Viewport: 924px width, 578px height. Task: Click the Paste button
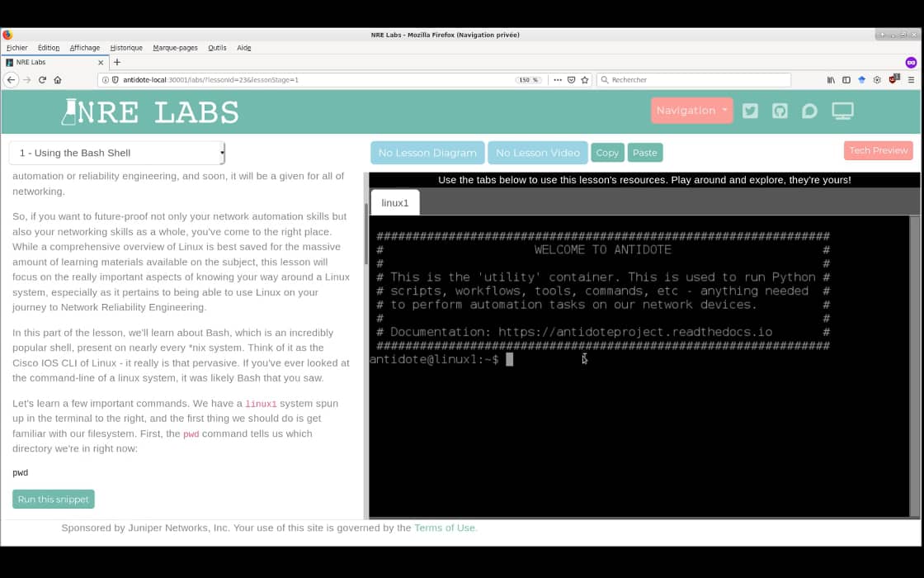[644, 153]
